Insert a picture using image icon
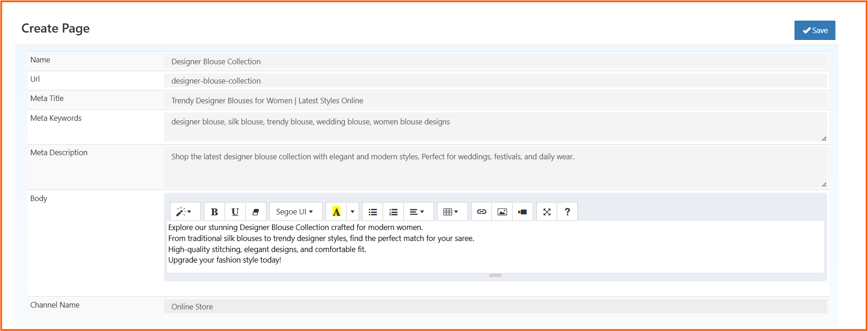 point(502,212)
